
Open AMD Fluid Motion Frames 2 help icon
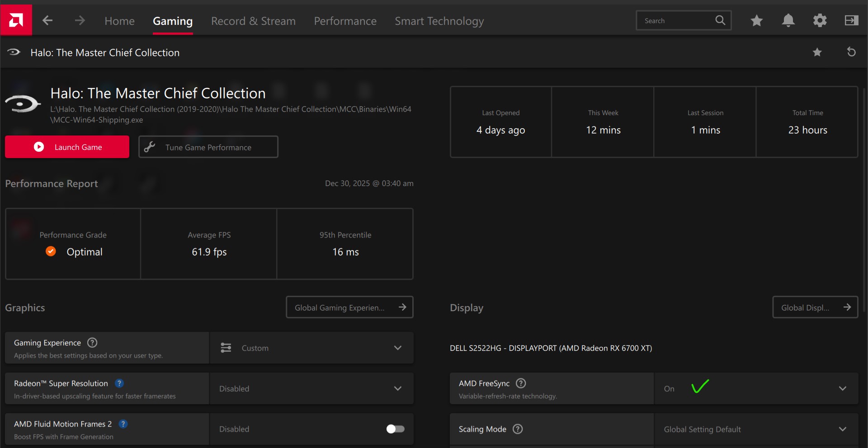(x=123, y=424)
